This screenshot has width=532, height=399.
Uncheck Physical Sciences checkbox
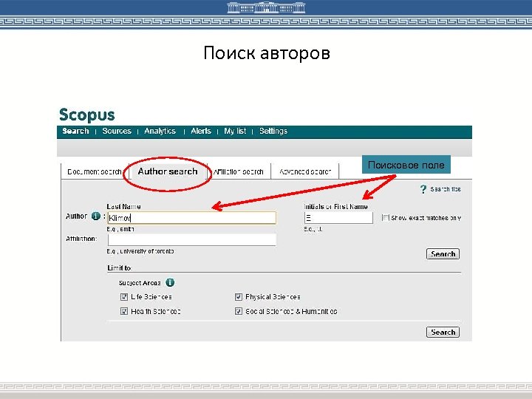(239, 297)
